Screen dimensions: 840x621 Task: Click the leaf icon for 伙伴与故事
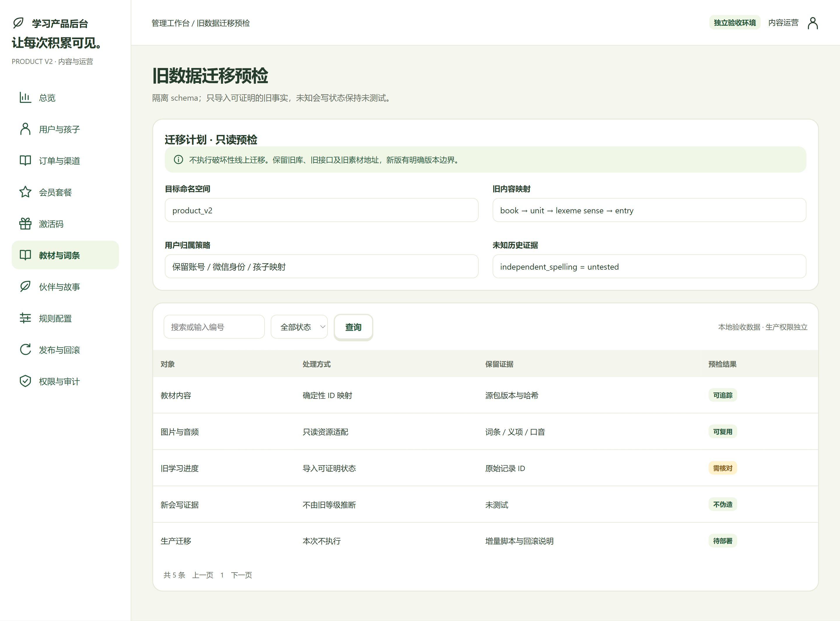point(25,287)
